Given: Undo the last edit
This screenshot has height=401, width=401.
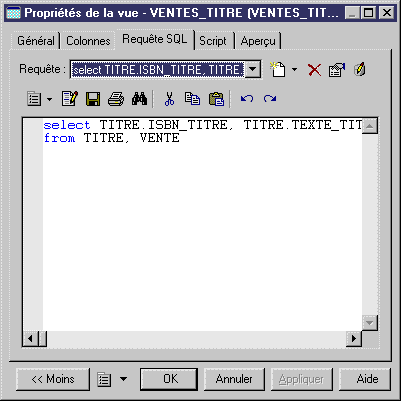Looking at the screenshot, I should [247, 99].
